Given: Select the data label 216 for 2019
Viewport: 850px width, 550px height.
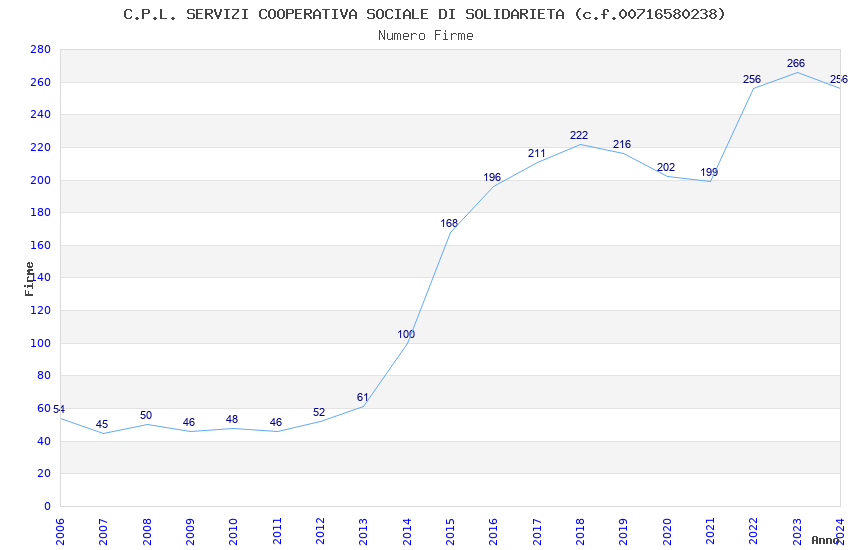Looking at the screenshot, I should pyautogui.click(x=622, y=144).
